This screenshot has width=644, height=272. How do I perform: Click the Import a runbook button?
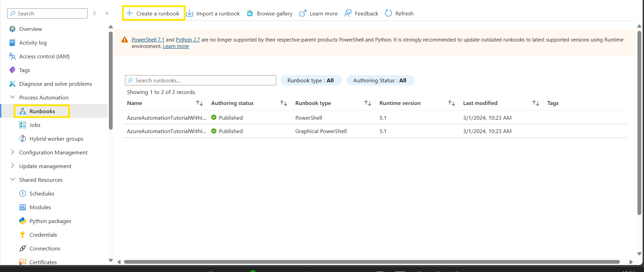(x=213, y=13)
